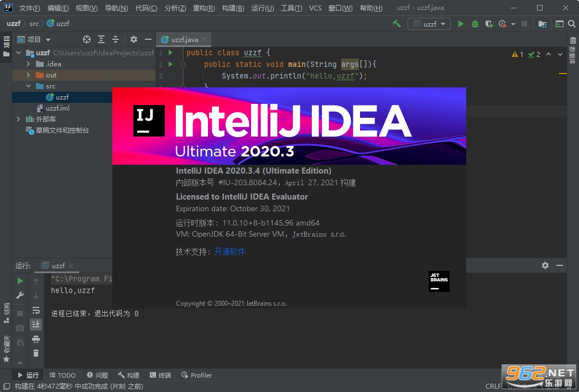Screen dimensions: 579x392
Task: Toggle soft-wrap in the Run console
Action: tap(36, 310)
